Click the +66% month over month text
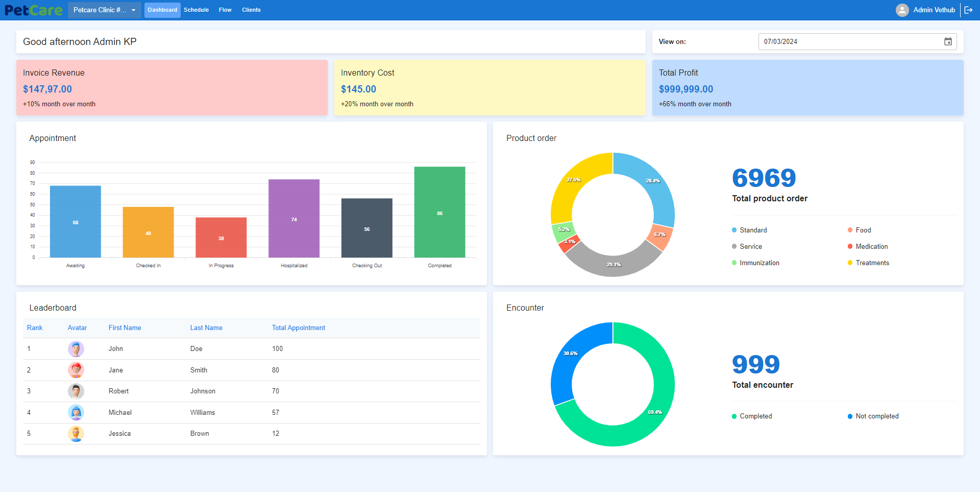Image resolution: width=980 pixels, height=492 pixels. (x=695, y=104)
